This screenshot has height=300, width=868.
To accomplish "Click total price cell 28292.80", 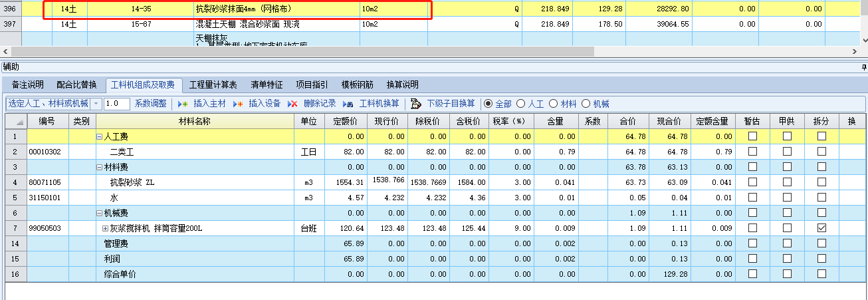I will (x=659, y=9).
